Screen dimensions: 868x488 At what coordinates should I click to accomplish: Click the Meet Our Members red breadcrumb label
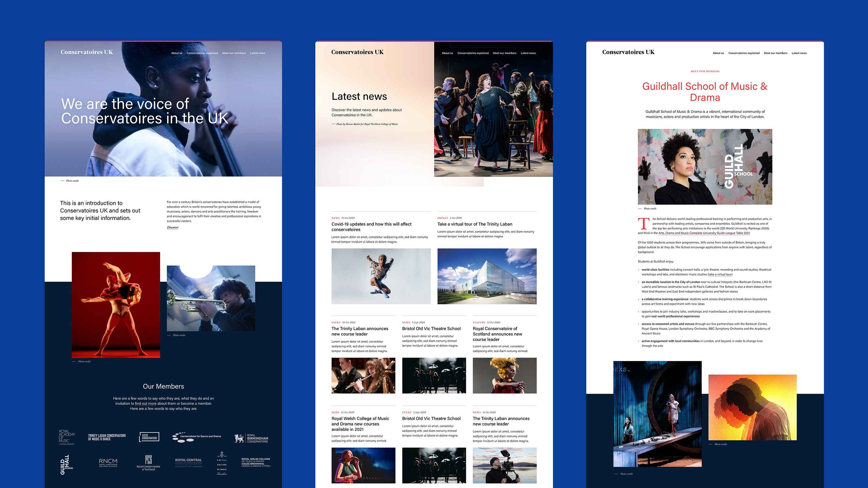point(705,71)
